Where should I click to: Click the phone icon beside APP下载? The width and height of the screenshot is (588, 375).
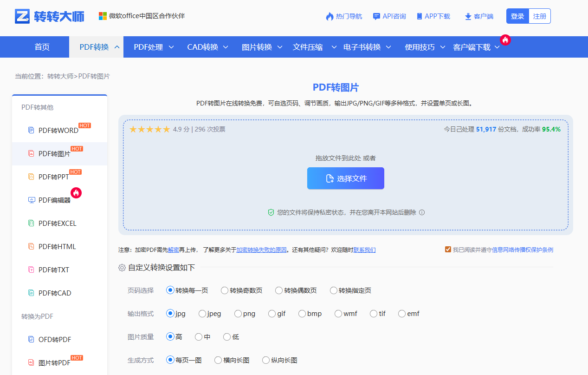pyautogui.click(x=420, y=16)
